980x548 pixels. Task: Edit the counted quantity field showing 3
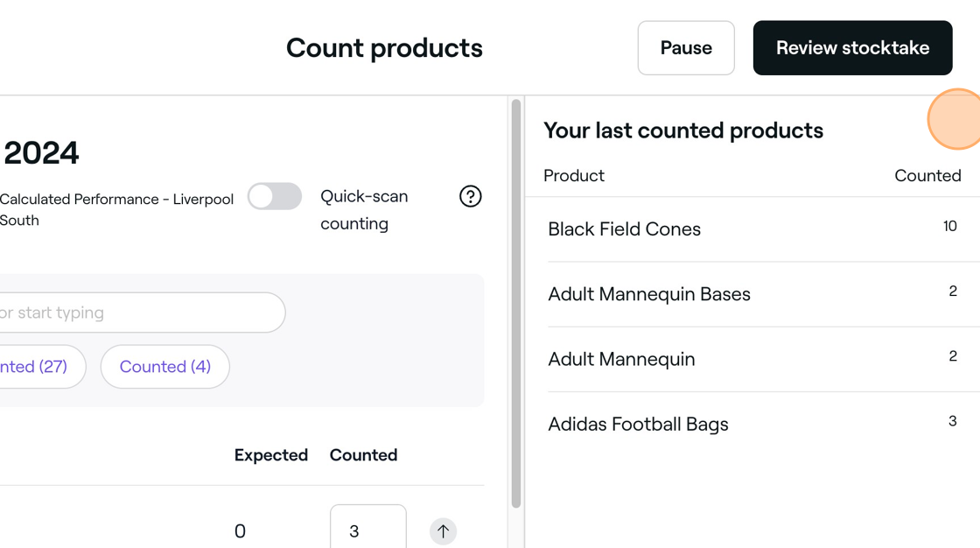pyautogui.click(x=368, y=527)
